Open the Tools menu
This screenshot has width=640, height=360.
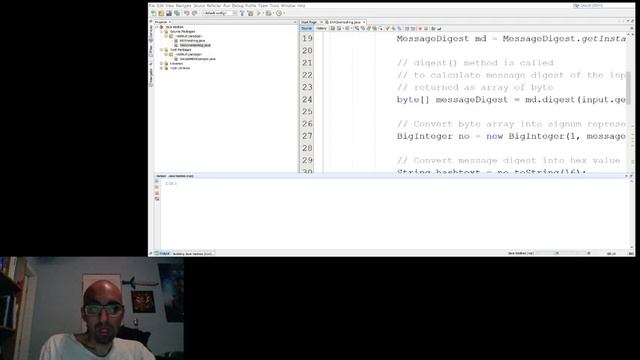click(x=274, y=6)
